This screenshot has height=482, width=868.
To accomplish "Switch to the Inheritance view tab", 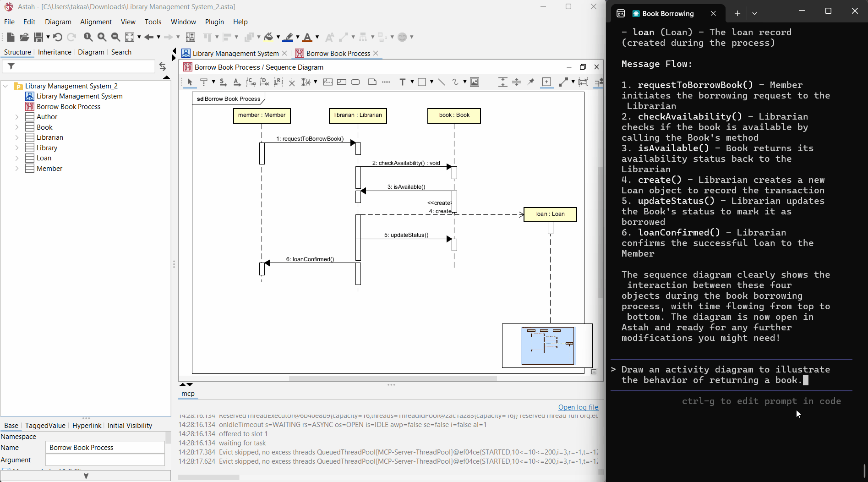I will click(55, 52).
